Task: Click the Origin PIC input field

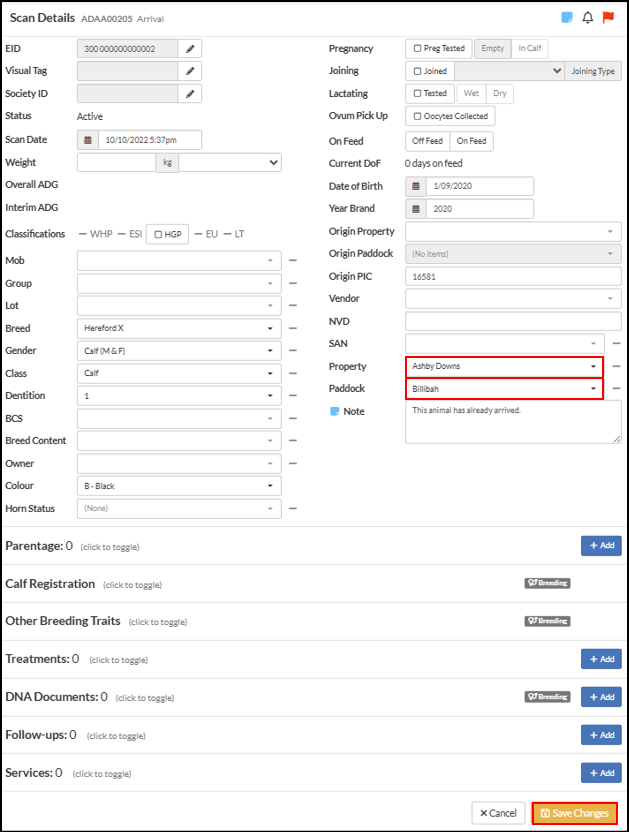Action: pos(513,276)
